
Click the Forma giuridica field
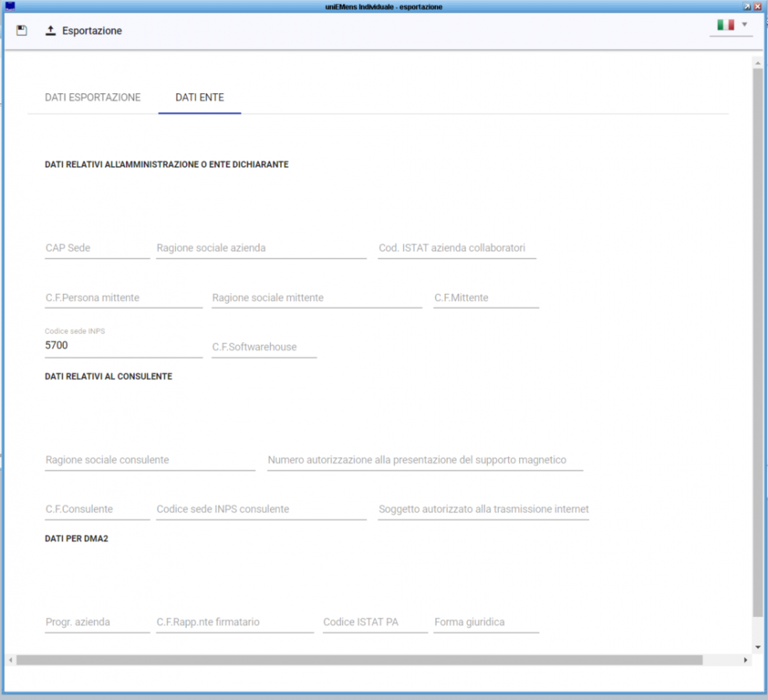[x=486, y=622]
